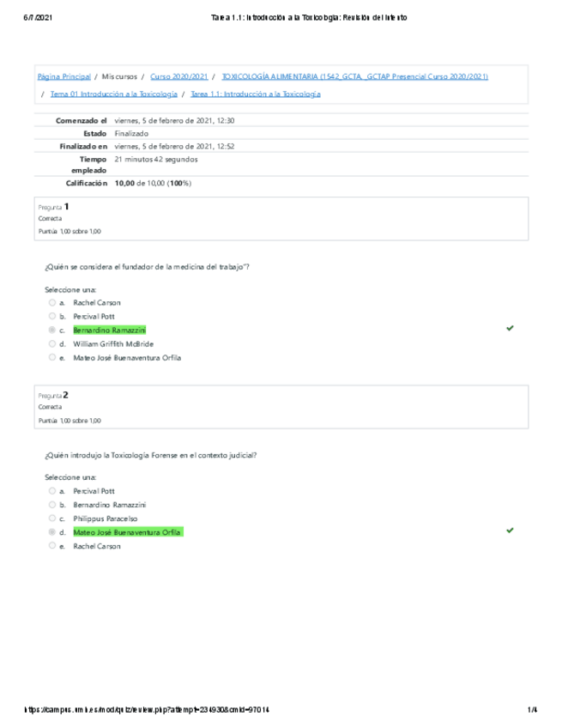
Task: Click the green checkmark beside highlighted Orfila answer
Action: (510, 531)
